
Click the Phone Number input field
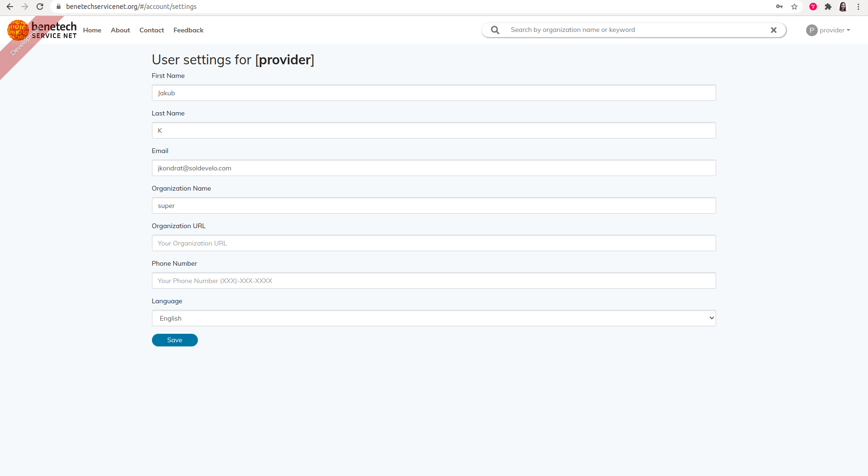(433, 280)
